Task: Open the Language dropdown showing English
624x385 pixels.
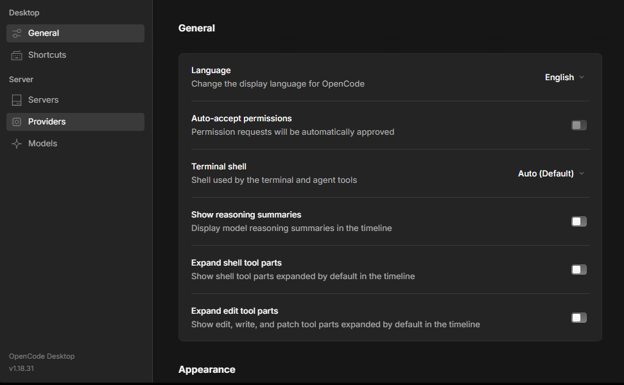Action: point(564,77)
